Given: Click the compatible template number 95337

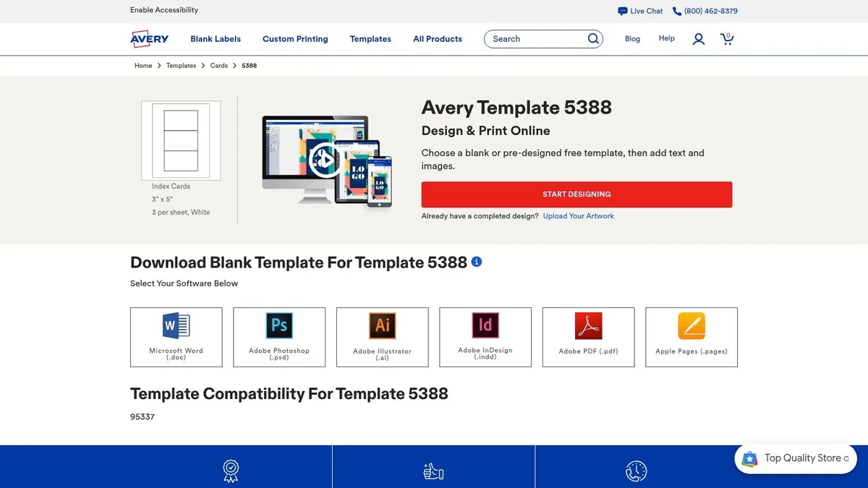Looking at the screenshot, I should coord(142,417).
